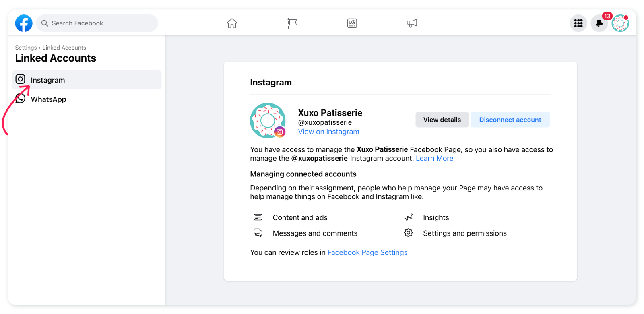Open View on Instagram link
The height and width of the screenshot is (314, 644).
[329, 132]
